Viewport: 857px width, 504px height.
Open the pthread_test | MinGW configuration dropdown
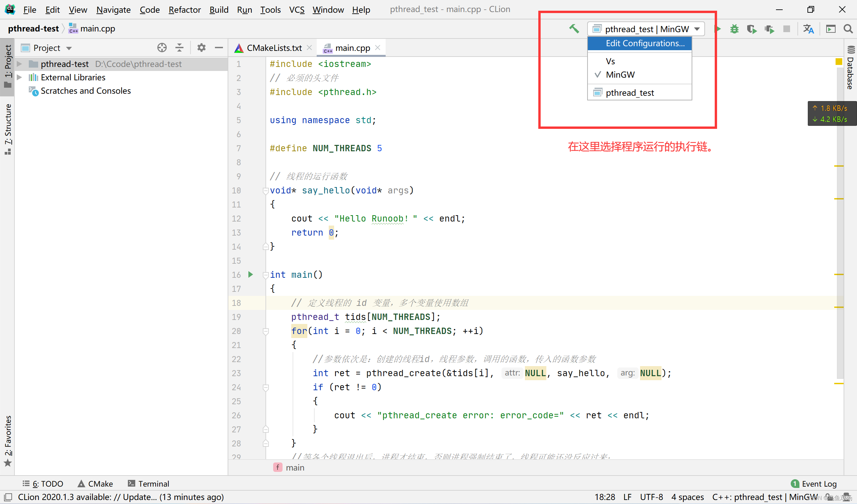pyautogui.click(x=646, y=29)
